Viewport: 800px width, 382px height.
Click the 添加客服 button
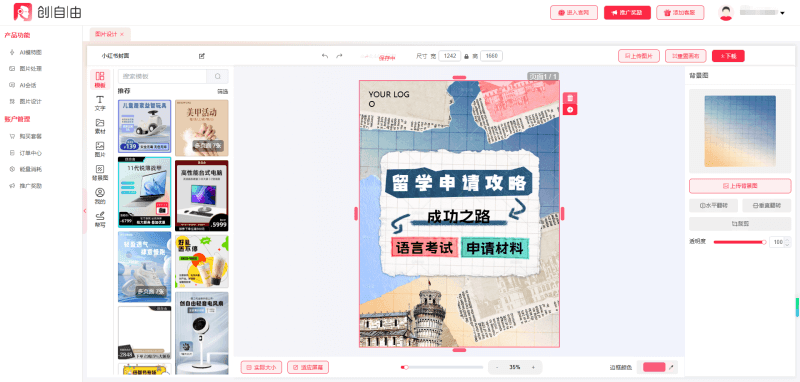coord(680,13)
